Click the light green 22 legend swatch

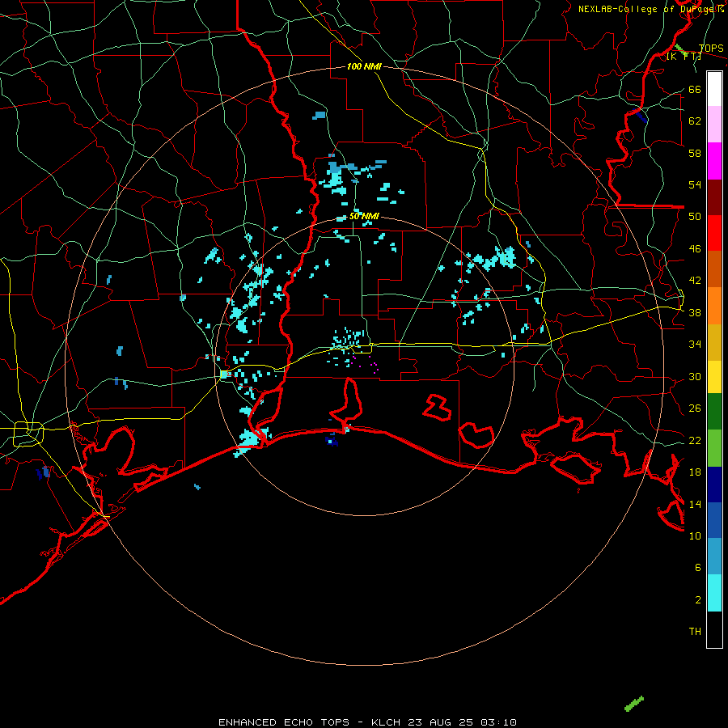tap(714, 448)
